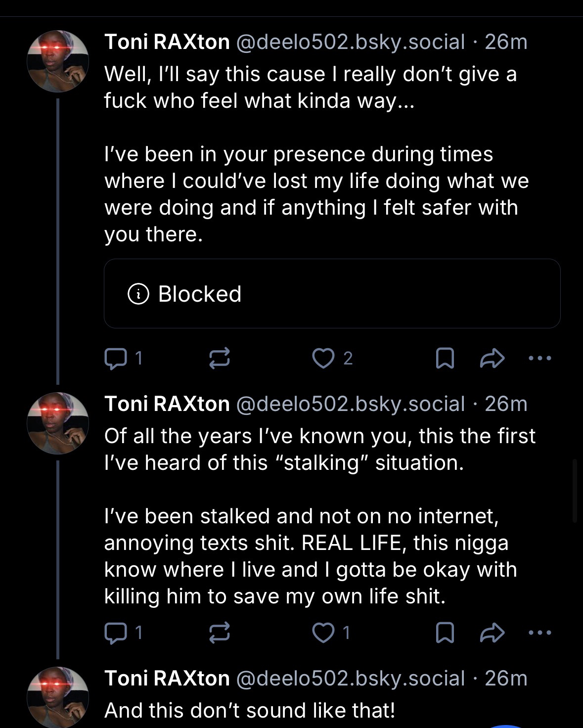The image size is (583, 728).
Task: Repost the first post in the thread
Action: click(220, 359)
